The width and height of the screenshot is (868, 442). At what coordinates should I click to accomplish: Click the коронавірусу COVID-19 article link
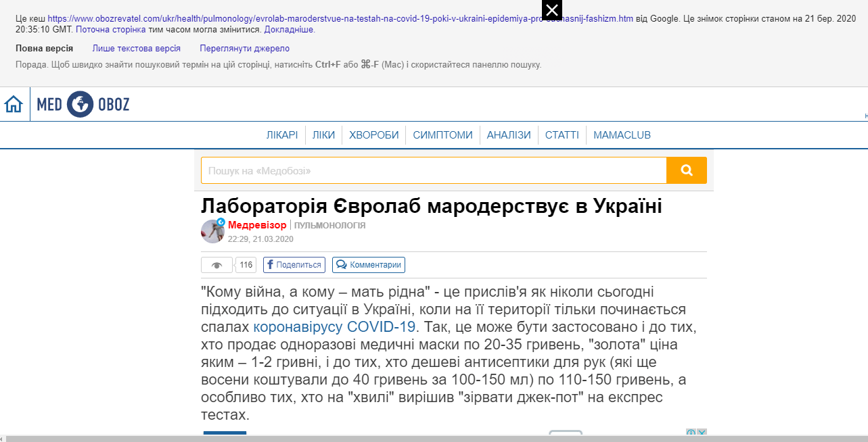[334, 327]
